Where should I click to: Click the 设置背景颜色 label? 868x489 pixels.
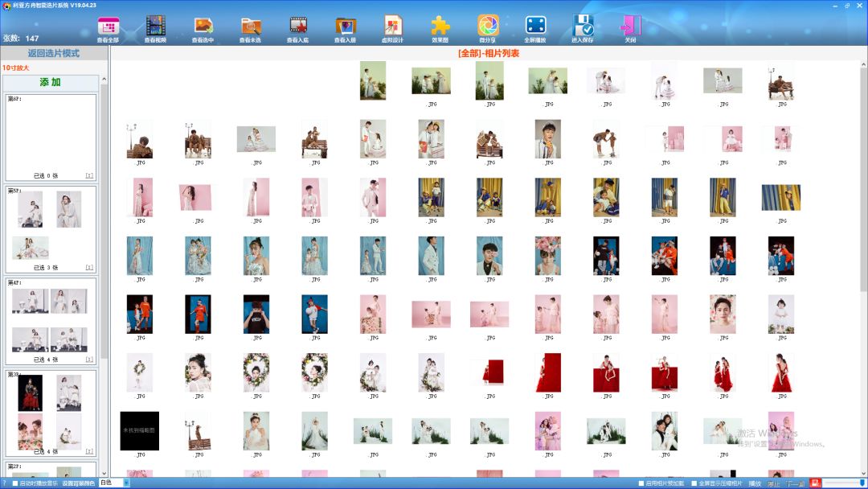coord(78,483)
